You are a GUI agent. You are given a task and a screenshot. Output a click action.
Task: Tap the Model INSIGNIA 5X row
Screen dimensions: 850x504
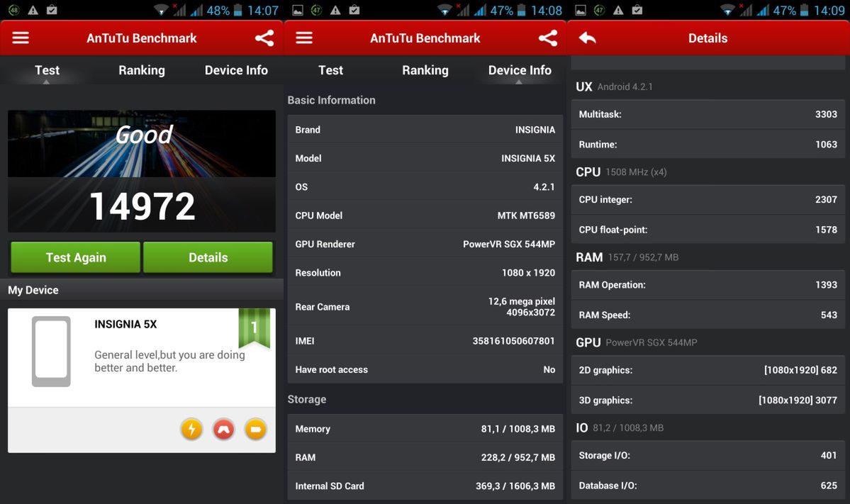[x=425, y=158]
